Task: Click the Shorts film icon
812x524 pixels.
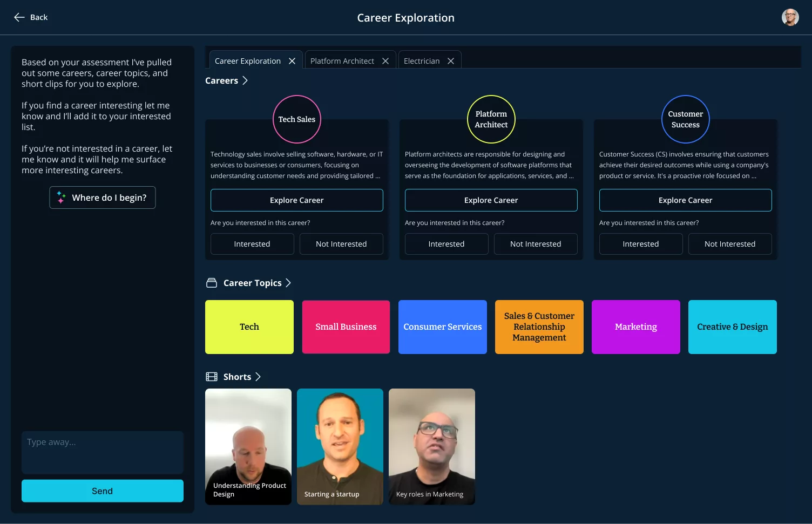Action: point(212,377)
